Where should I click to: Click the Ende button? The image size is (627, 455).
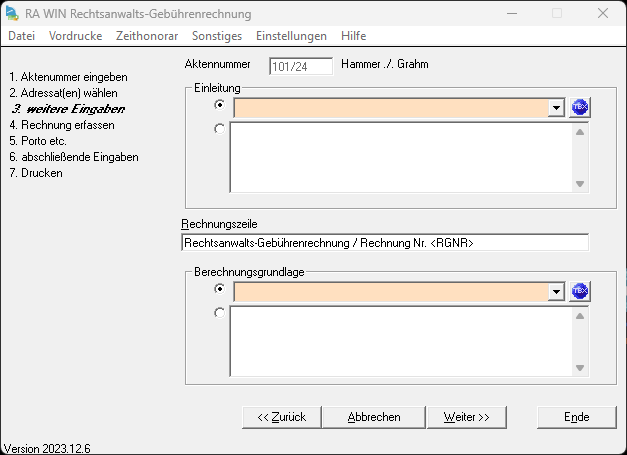click(x=577, y=417)
